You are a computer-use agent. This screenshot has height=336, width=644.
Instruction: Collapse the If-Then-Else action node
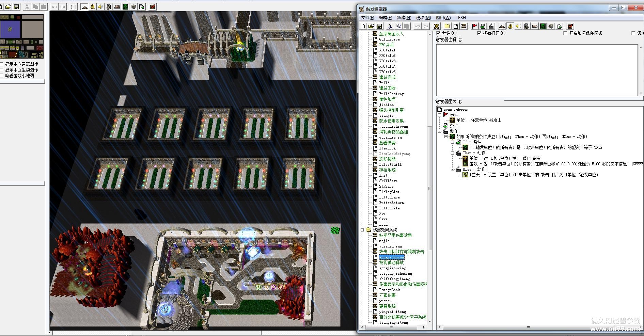(x=446, y=137)
